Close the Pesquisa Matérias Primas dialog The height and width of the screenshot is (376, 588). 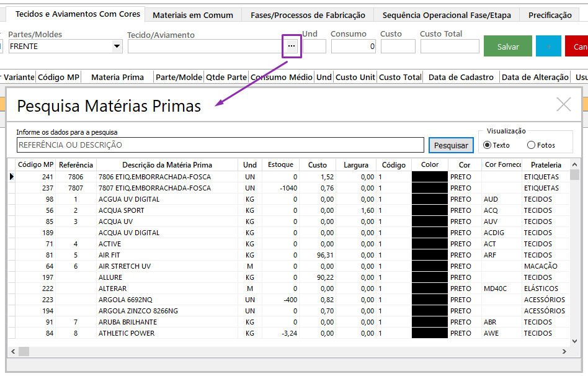[x=563, y=104]
